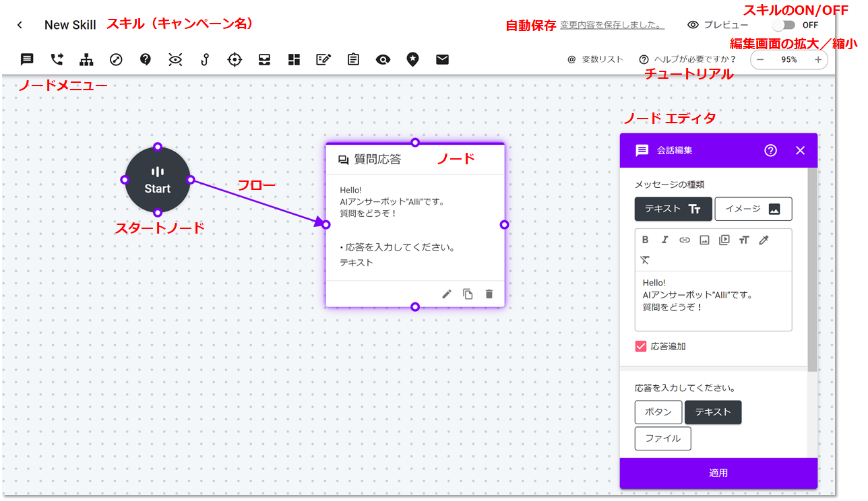Click the New Skill title

click(70, 25)
